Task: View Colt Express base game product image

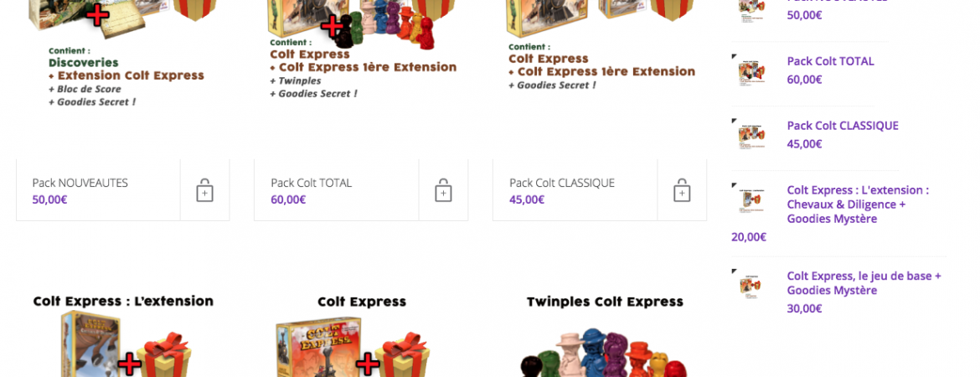Action: point(361,336)
